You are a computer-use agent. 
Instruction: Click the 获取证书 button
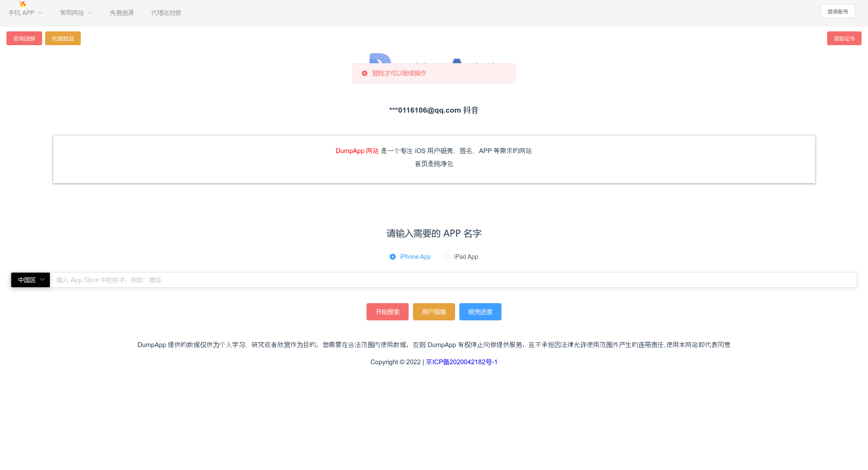click(x=844, y=39)
